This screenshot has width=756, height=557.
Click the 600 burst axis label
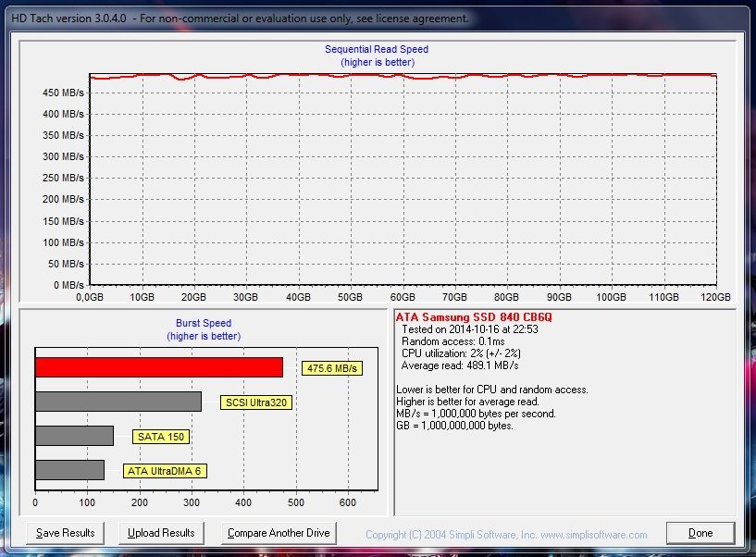[x=348, y=502]
